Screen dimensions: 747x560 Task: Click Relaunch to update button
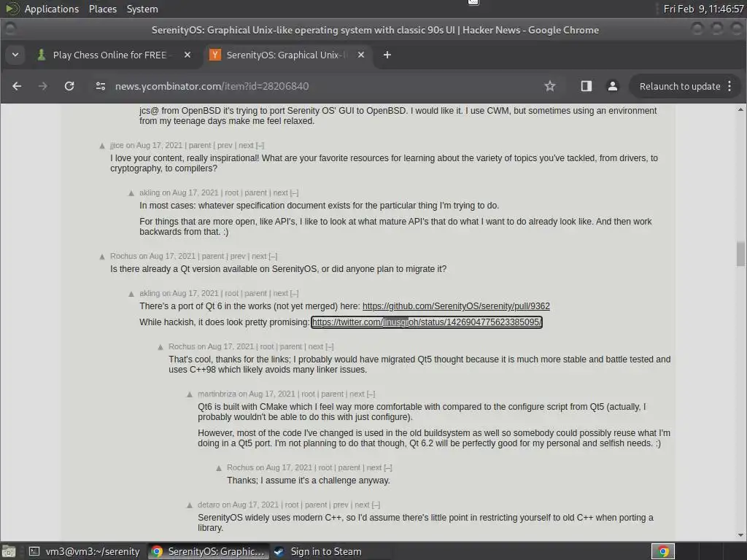point(680,86)
